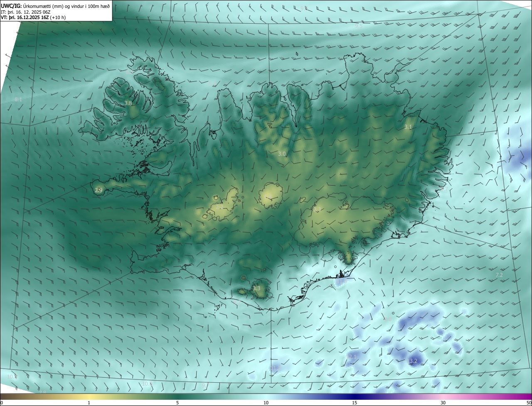The height and width of the screenshot is (406, 532).
Task: Click the 0 label on the color scale
Action: point(2,403)
